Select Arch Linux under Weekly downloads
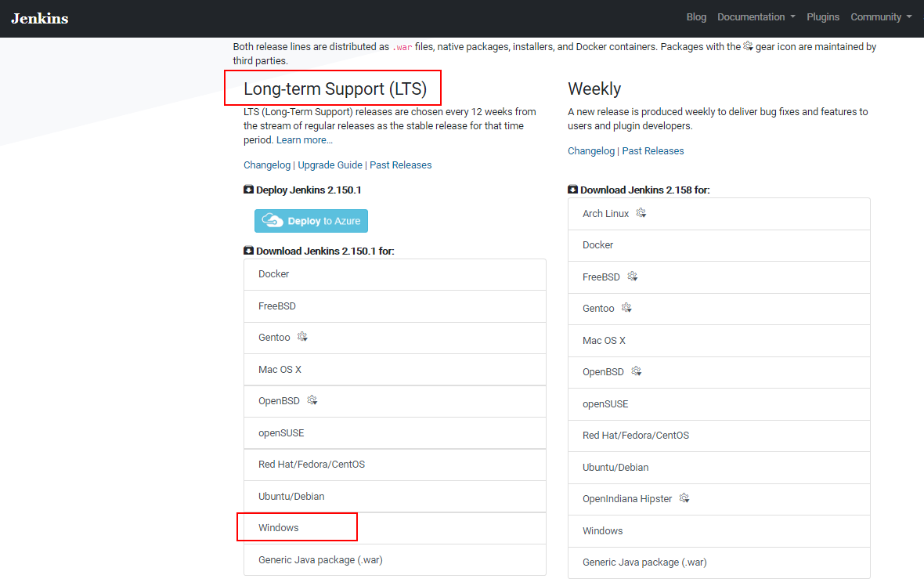The width and height of the screenshot is (924, 586). 719,213
